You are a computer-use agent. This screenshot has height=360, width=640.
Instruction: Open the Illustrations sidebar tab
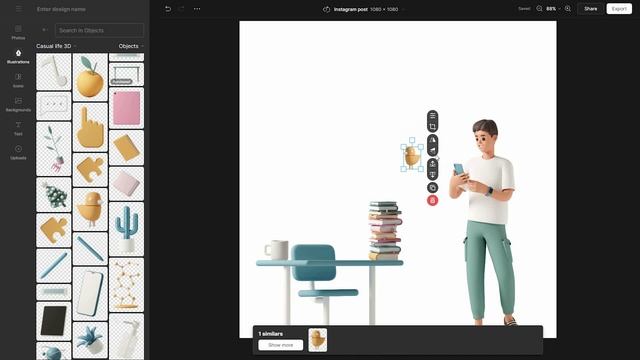point(18,56)
